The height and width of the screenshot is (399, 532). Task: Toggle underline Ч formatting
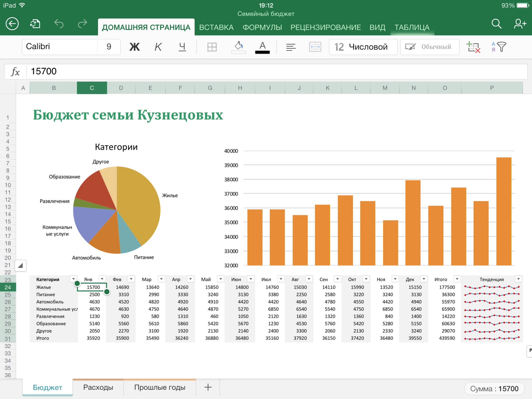182,47
